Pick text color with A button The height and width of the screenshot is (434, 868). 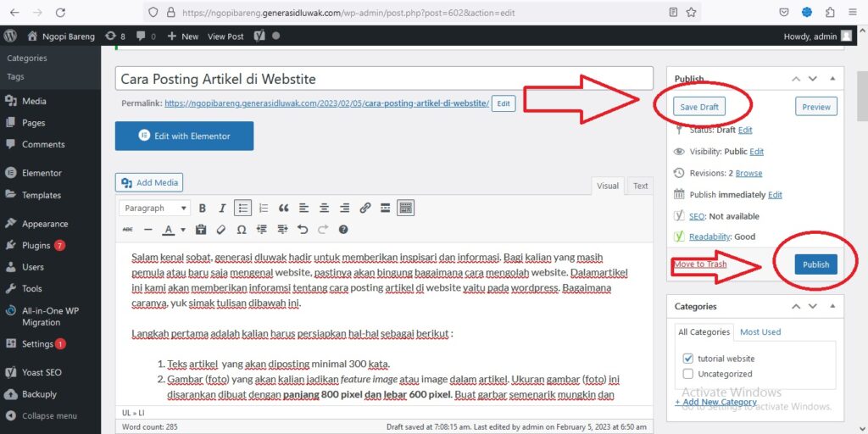[169, 229]
